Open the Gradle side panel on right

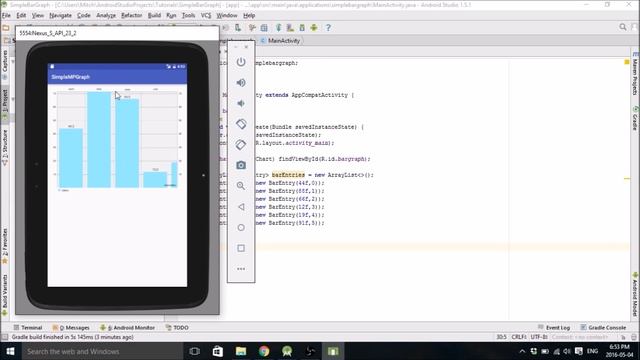point(635,118)
